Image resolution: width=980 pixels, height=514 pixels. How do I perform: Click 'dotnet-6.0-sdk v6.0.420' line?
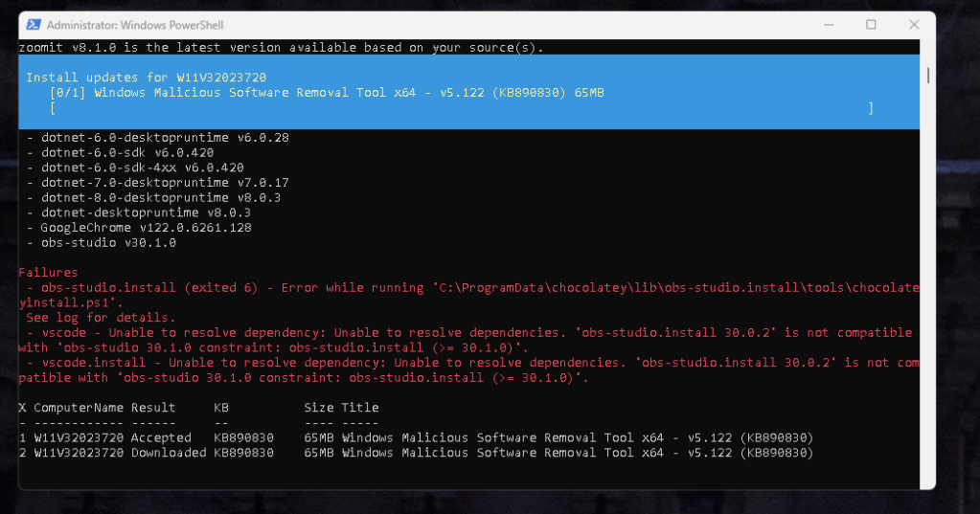121,152
